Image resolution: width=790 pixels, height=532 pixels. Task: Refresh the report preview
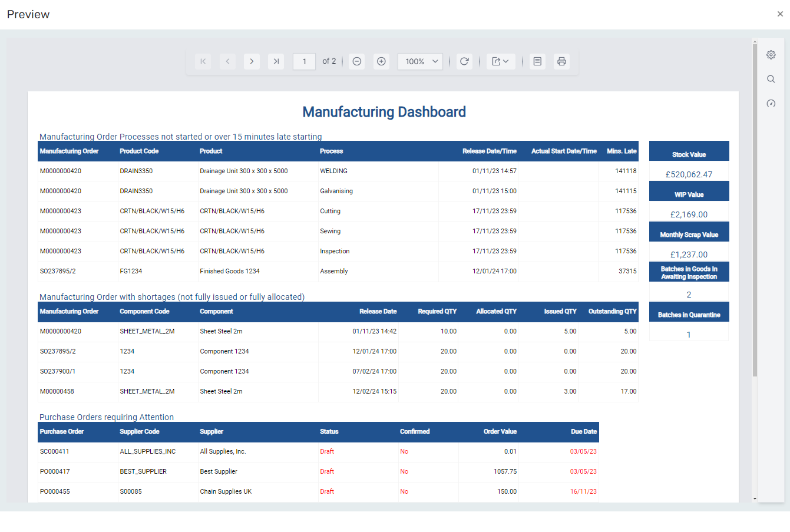click(x=464, y=61)
